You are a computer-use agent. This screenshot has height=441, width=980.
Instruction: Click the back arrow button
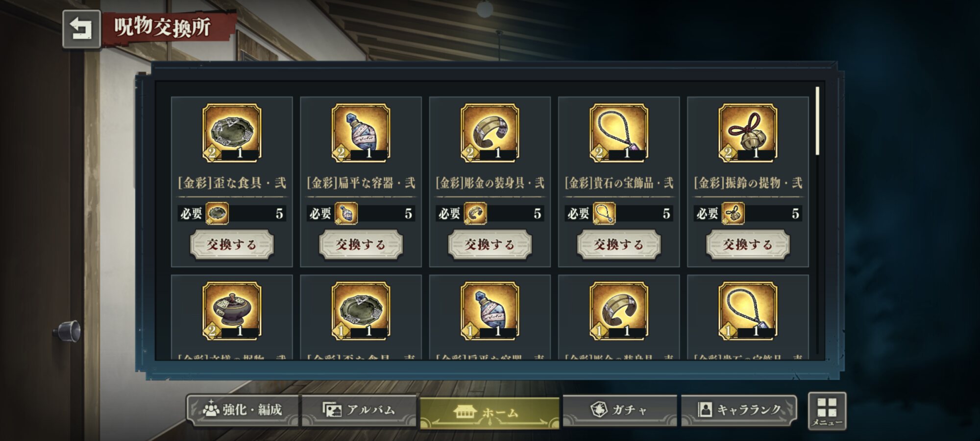81,29
